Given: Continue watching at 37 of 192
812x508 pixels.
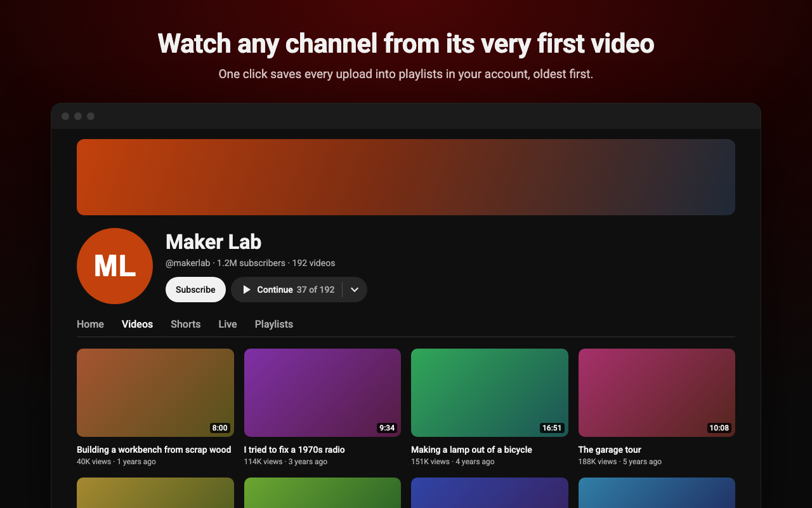Looking at the screenshot, I should click(x=287, y=290).
